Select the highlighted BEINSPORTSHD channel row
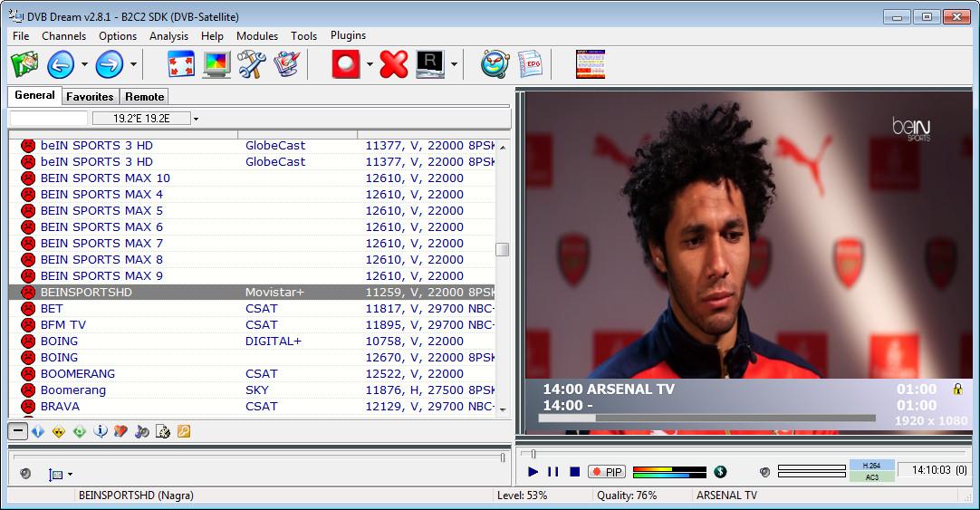 (x=253, y=292)
